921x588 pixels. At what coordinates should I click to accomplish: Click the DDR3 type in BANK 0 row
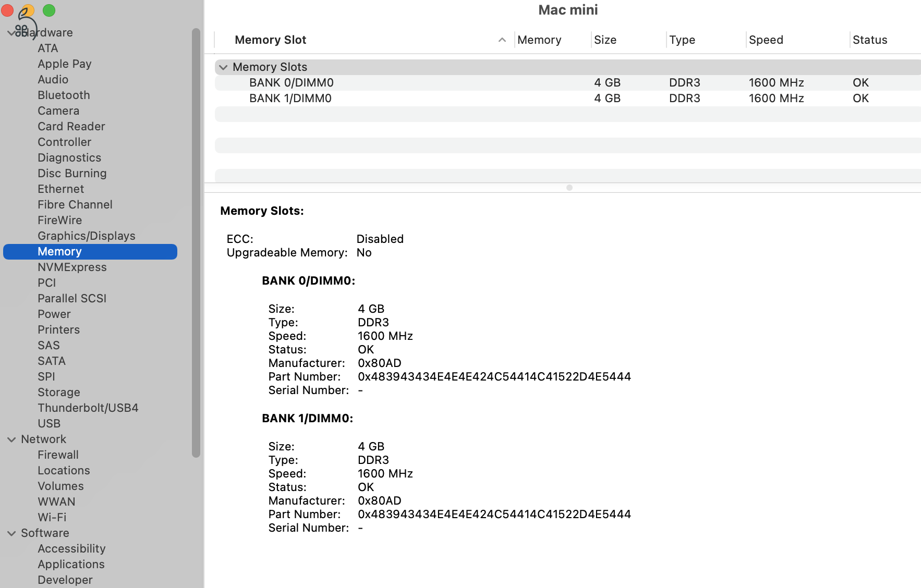pyautogui.click(x=685, y=83)
